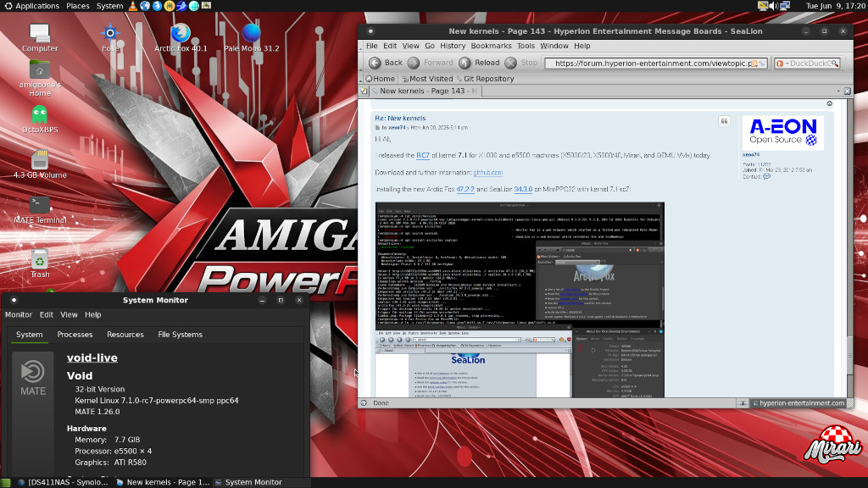Click the A-EON Open Source avatar image
This screenshot has height=488, width=868.
point(782,133)
